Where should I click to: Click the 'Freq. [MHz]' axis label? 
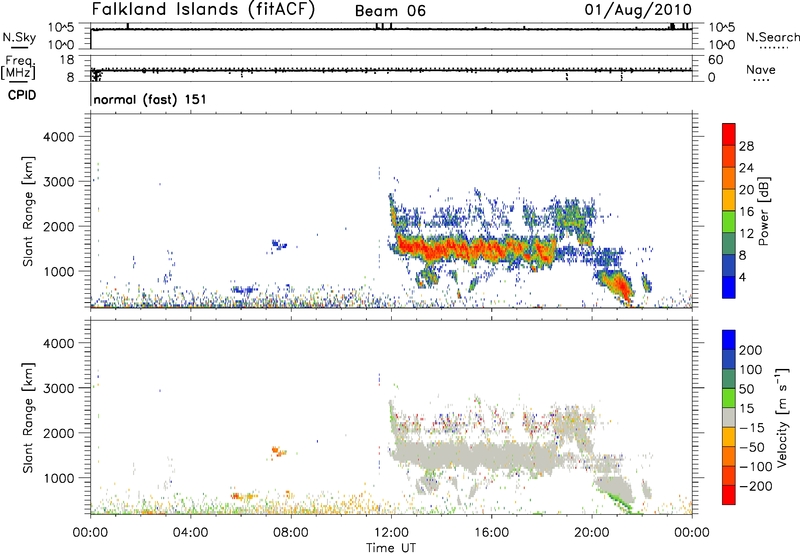point(18,68)
